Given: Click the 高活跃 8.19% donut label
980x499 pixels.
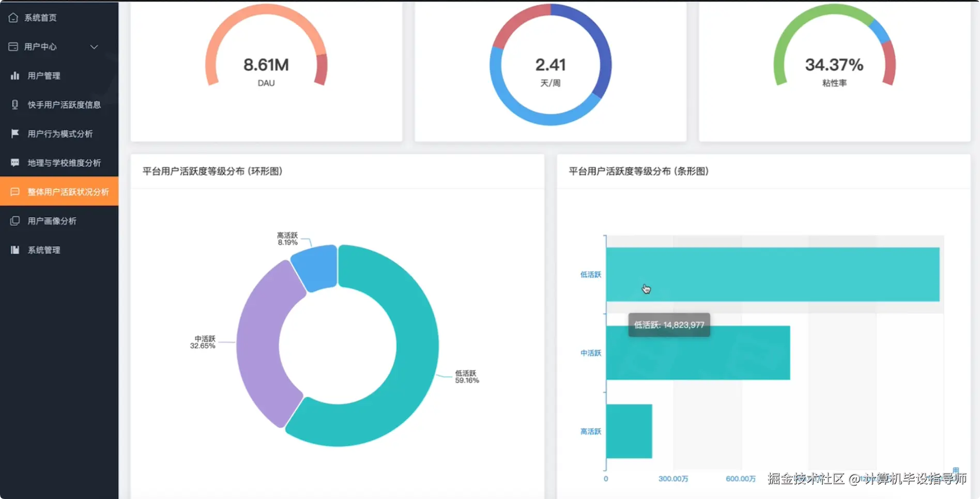Looking at the screenshot, I should tap(287, 239).
